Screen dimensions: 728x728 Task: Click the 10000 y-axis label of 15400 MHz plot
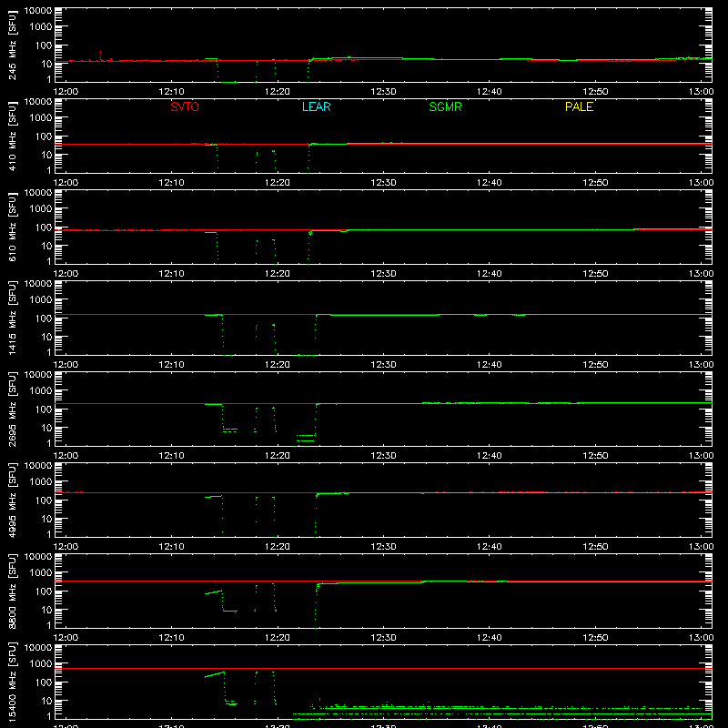(38, 648)
